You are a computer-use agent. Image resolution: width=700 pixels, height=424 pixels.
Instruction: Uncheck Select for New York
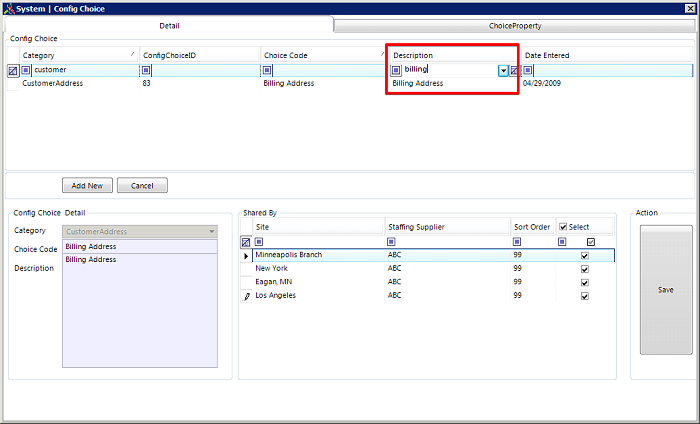tap(585, 269)
